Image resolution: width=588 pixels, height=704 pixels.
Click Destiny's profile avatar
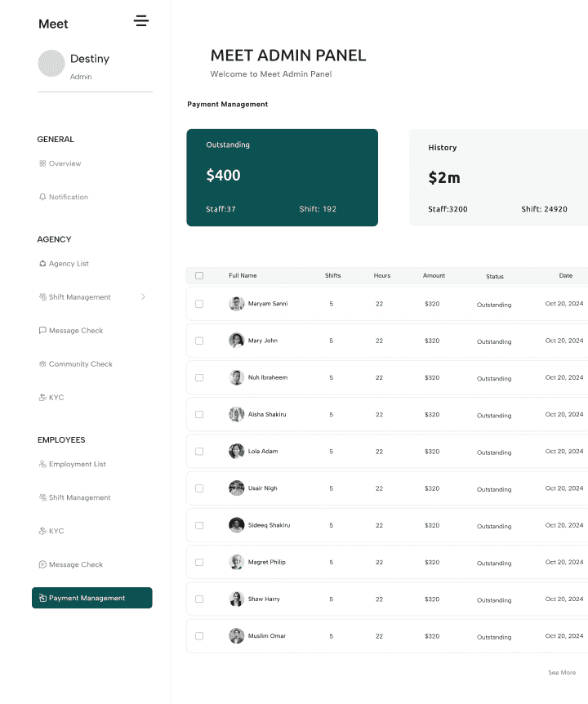pos(51,64)
